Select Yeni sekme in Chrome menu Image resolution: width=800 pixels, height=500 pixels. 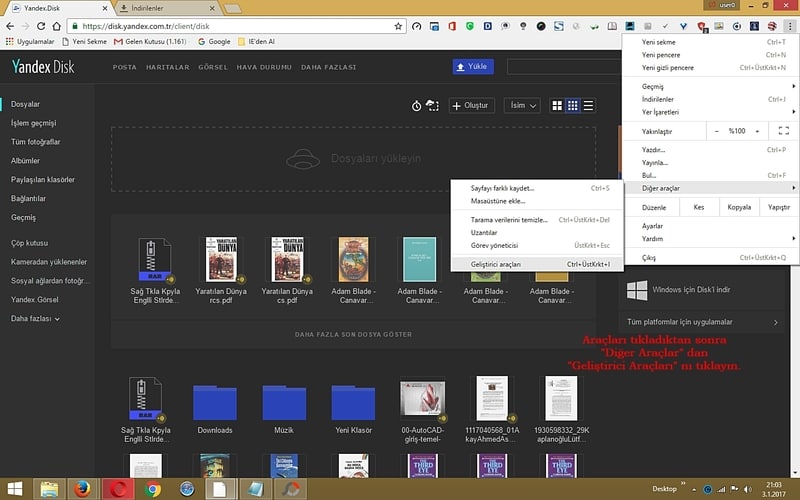point(710,42)
